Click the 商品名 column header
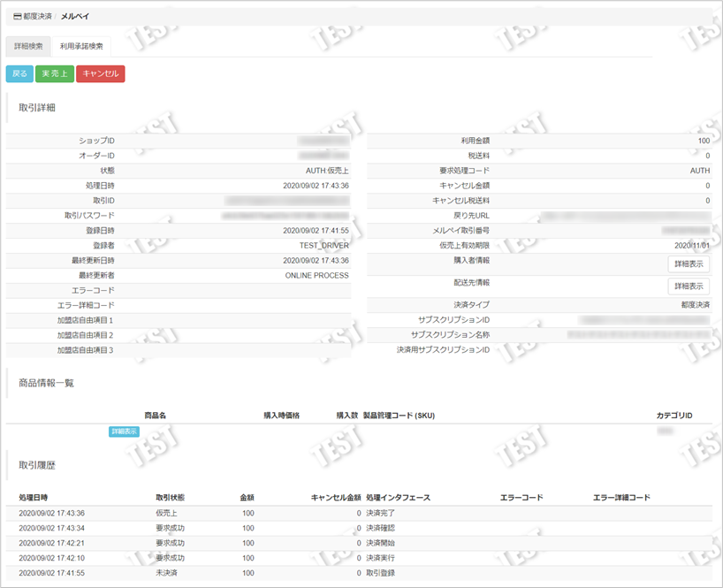The image size is (723, 588). 156,415
